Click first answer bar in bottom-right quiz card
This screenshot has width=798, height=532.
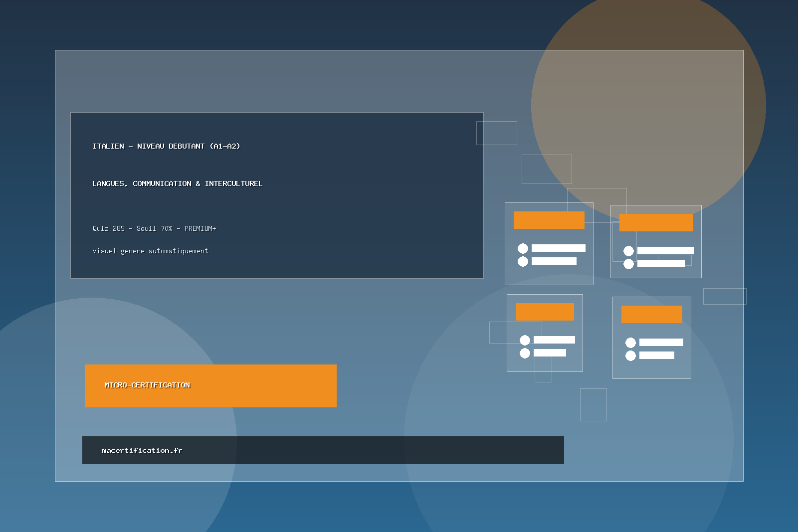coord(661,342)
